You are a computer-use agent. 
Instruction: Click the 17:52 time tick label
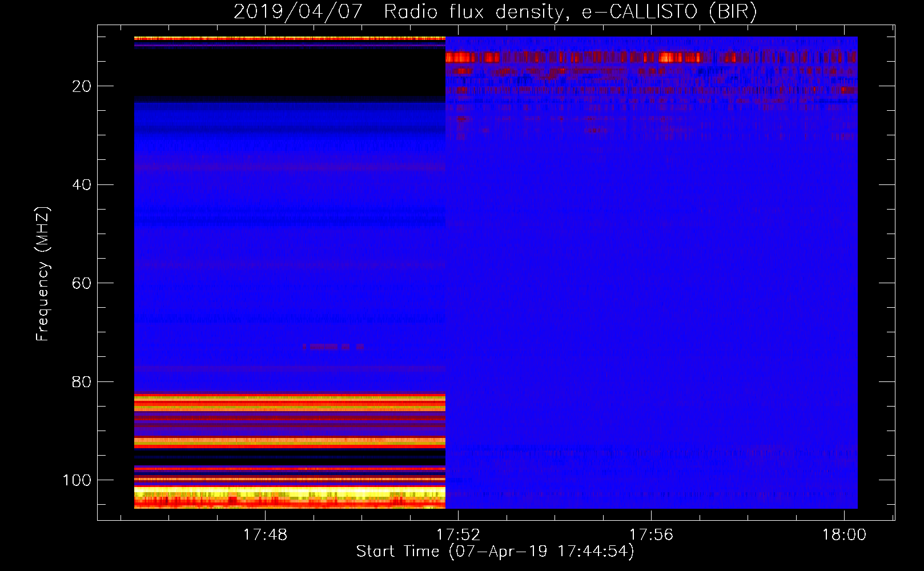[458, 535]
